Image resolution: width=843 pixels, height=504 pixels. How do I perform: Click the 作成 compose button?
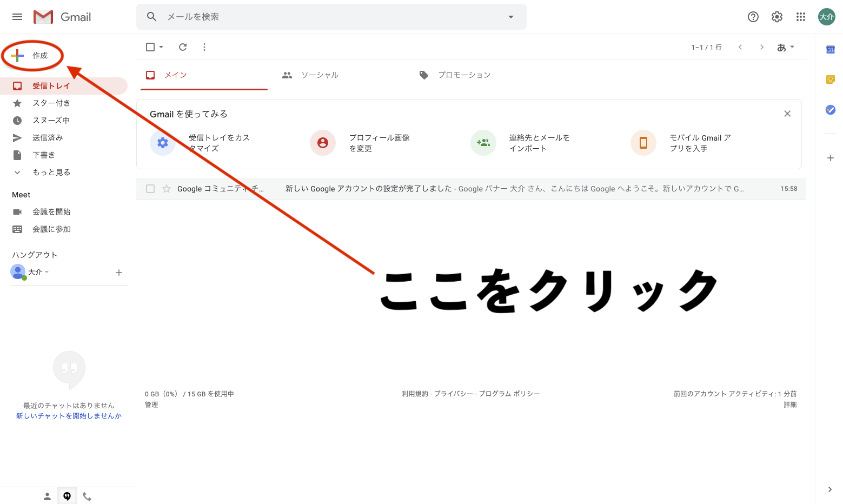(31, 55)
